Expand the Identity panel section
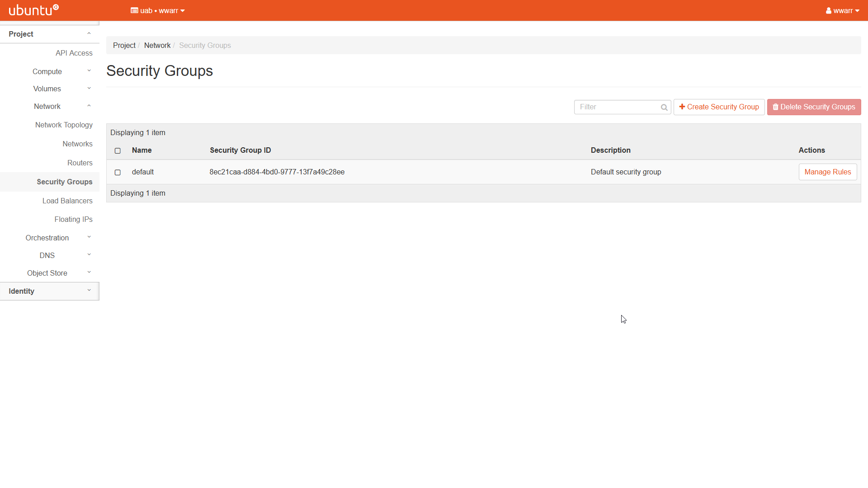The height and width of the screenshot is (488, 868). (50, 291)
